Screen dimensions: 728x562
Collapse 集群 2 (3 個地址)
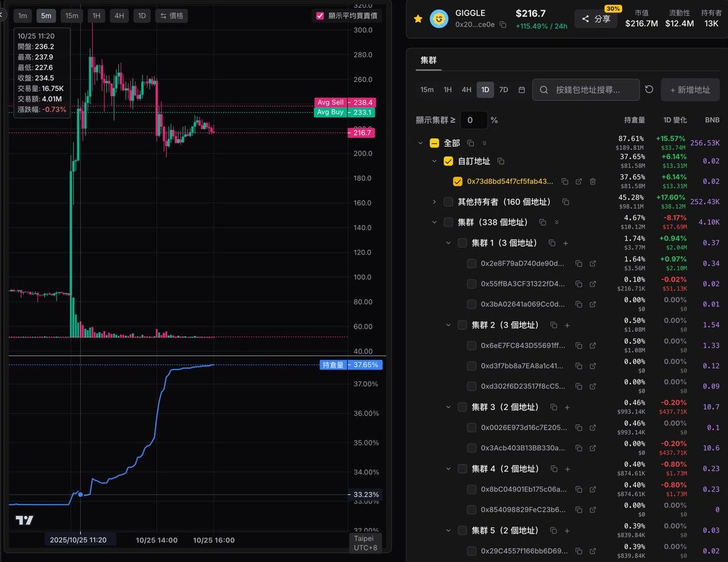point(448,325)
